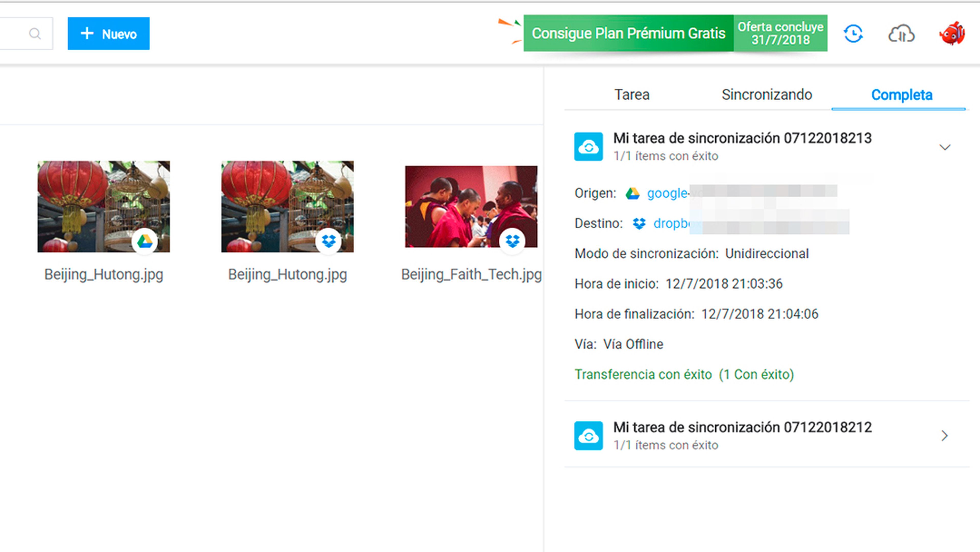980x552 pixels.
Task: Click Google Drive badge on first Beijing_Hutong thumbnail
Action: [144, 241]
